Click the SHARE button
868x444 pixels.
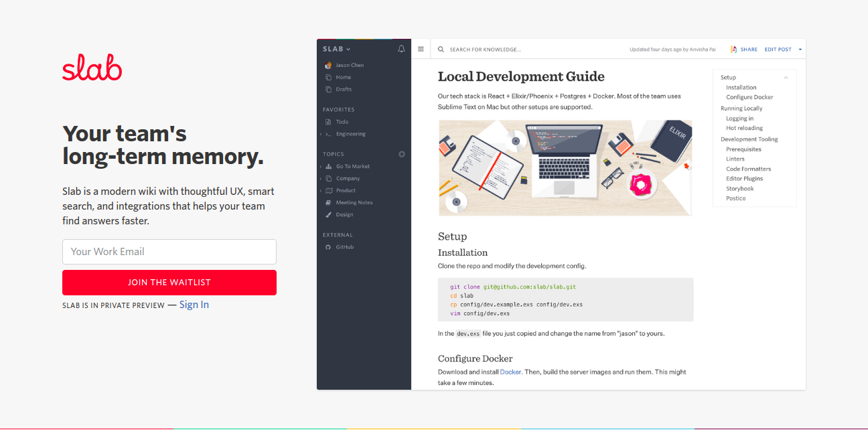pyautogui.click(x=749, y=50)
